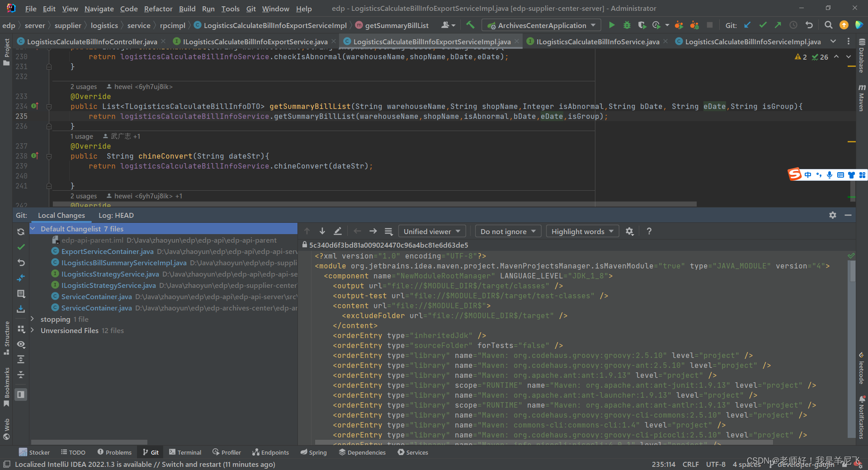This screenshot has width=868, height=470.
Task: Shelve changes silently icon
Action: (21, 309)
